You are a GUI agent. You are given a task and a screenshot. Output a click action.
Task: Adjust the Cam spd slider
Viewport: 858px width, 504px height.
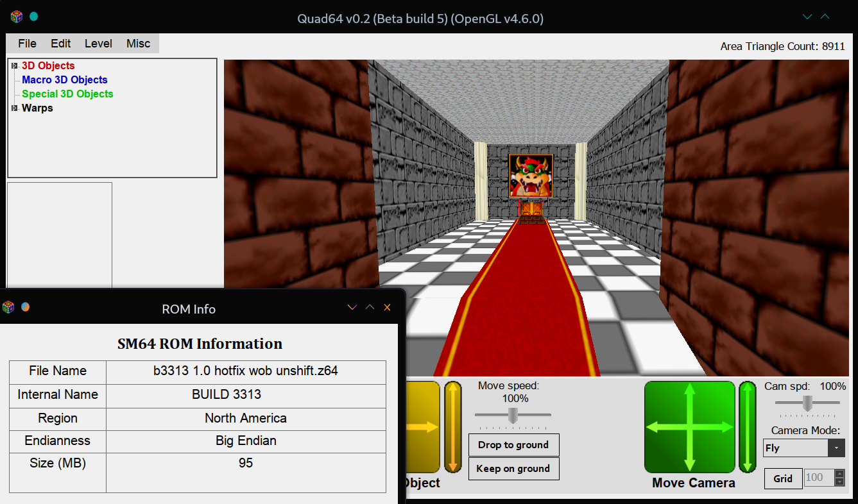[807, 403]
